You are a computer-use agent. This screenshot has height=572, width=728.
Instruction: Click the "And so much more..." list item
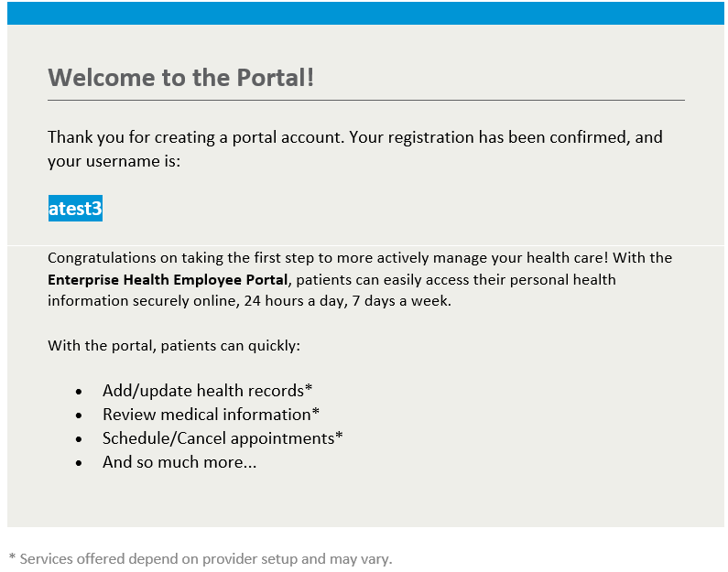point(179,462)
